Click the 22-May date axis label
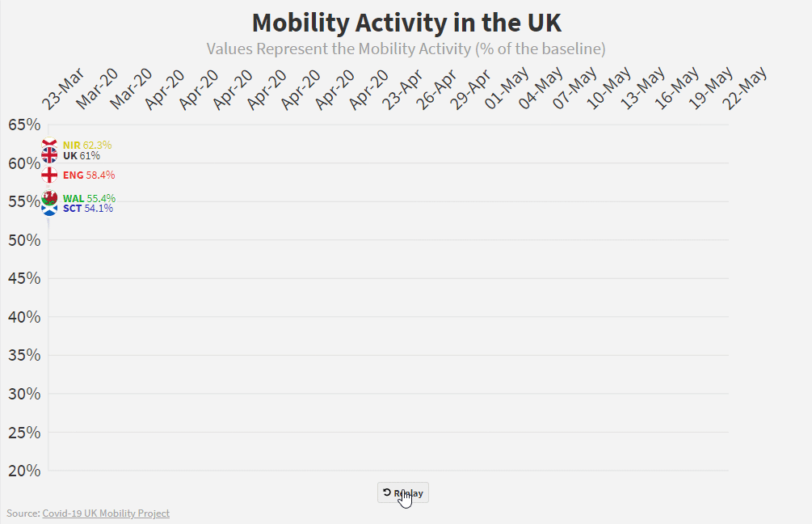This screenshot has width=812, height=524. coord(744,88)
